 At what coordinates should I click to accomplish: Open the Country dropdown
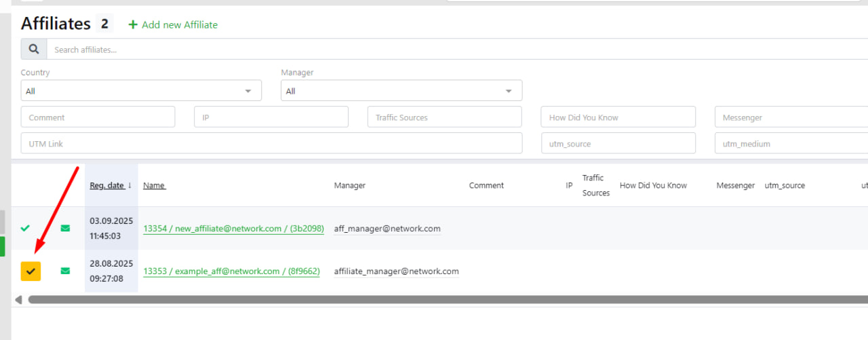pyautogui.click(x=141, y=91)
